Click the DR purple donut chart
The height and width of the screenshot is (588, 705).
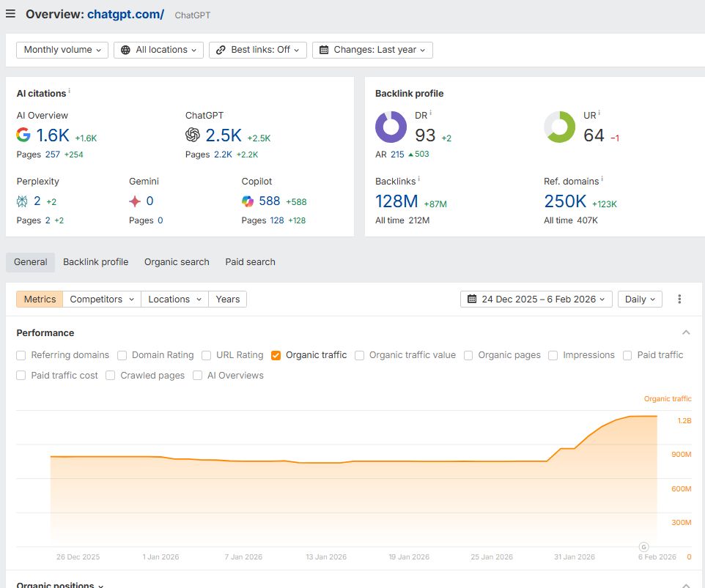tap(391, 127)
